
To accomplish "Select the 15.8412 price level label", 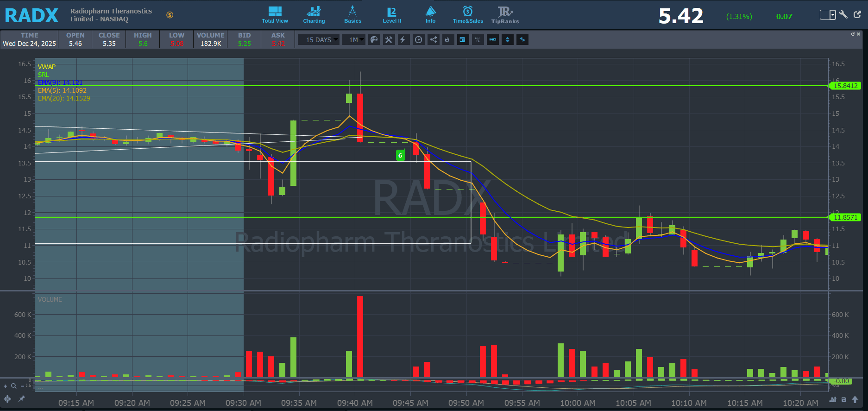I will click(845, 86).
